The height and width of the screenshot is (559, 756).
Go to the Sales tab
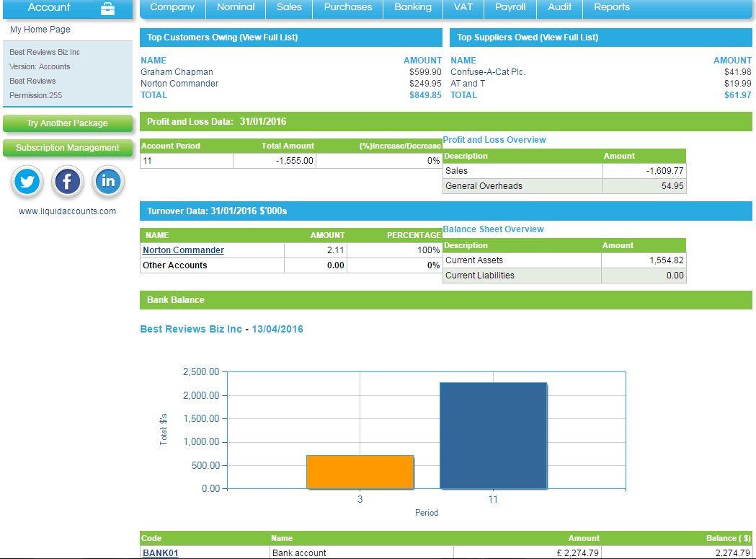(288, 7)
